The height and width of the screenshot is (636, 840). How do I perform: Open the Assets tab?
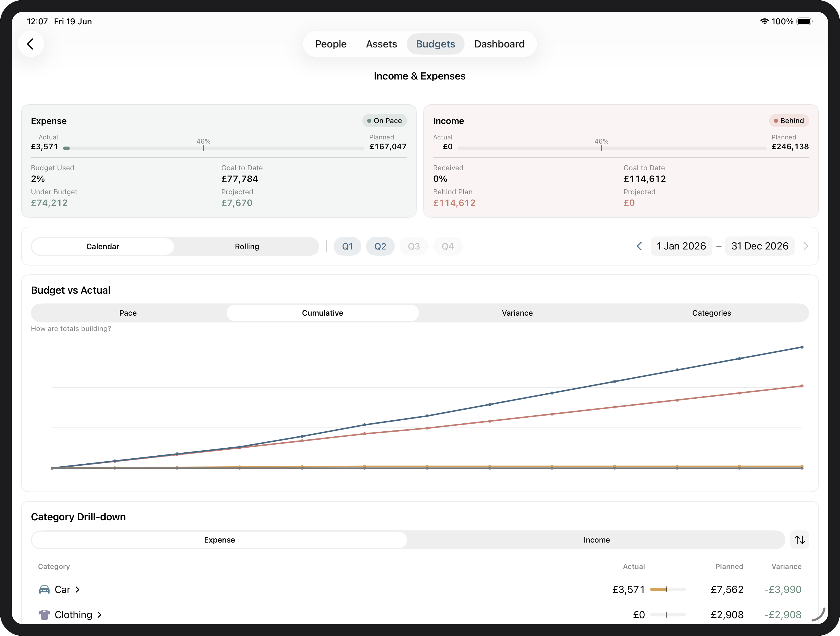[381, 44]
